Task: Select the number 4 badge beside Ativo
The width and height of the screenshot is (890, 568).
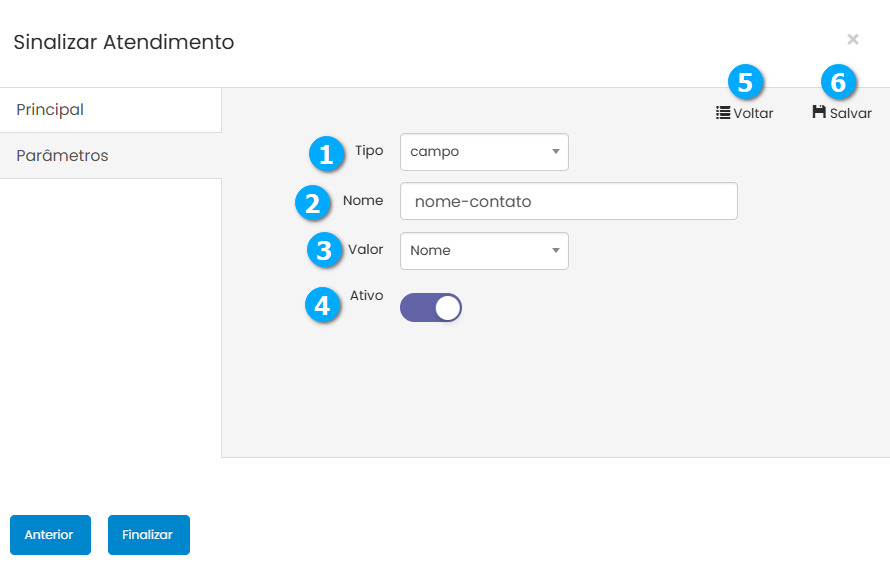Action: tap(321, 305)
